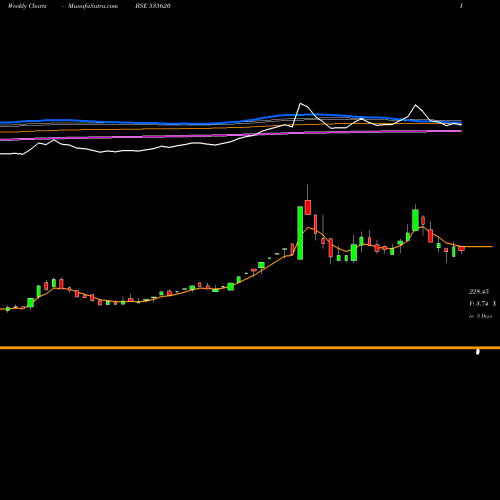
Task: Click the '228.45' price value
Action: pos(479,292)
